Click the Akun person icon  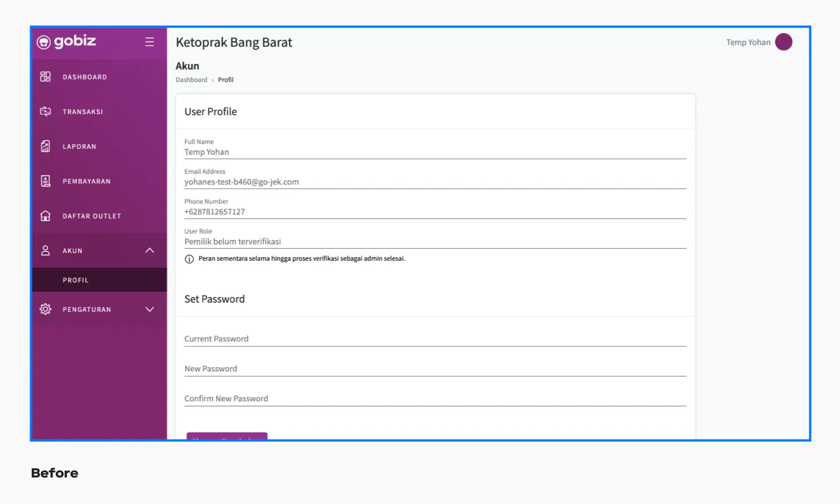46,250
